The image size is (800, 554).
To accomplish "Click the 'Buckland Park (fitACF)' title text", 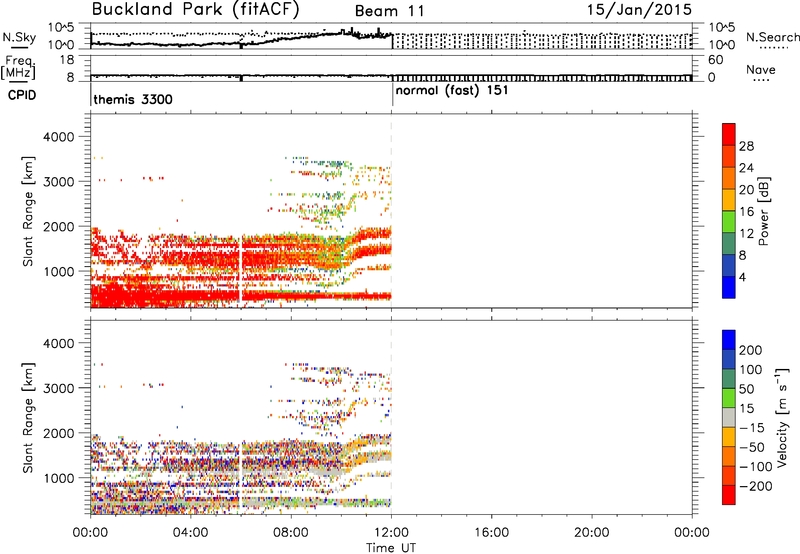I will tap(195, 10).
